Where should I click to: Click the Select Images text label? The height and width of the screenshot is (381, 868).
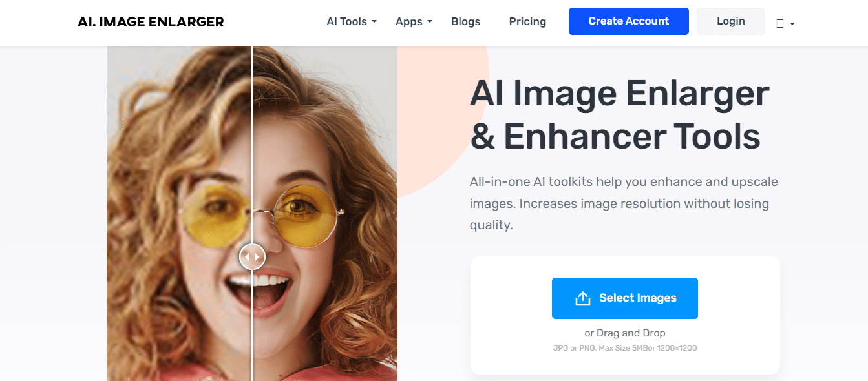[637, 298]
